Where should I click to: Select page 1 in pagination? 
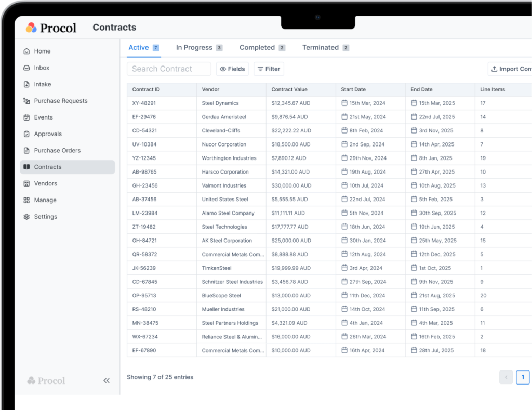522,377
